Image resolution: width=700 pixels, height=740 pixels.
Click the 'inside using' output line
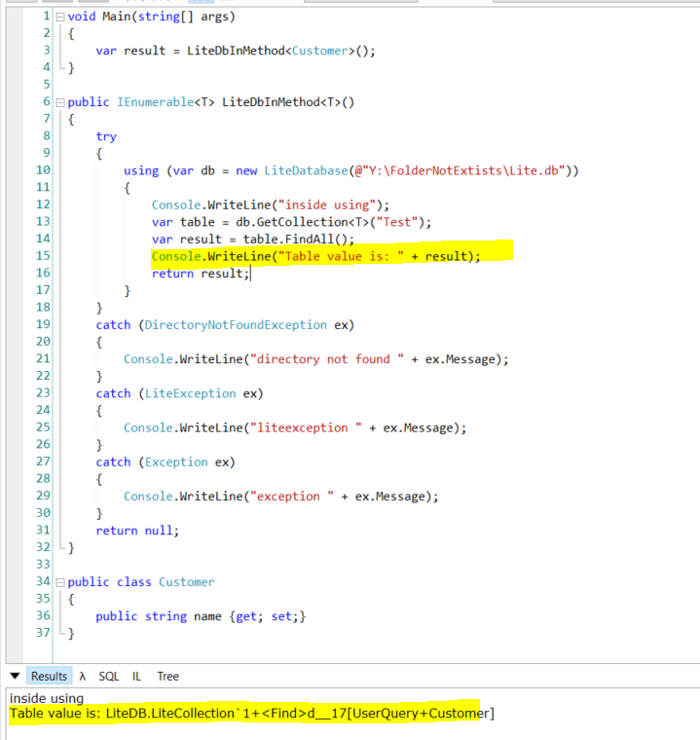tap(47, 698)
